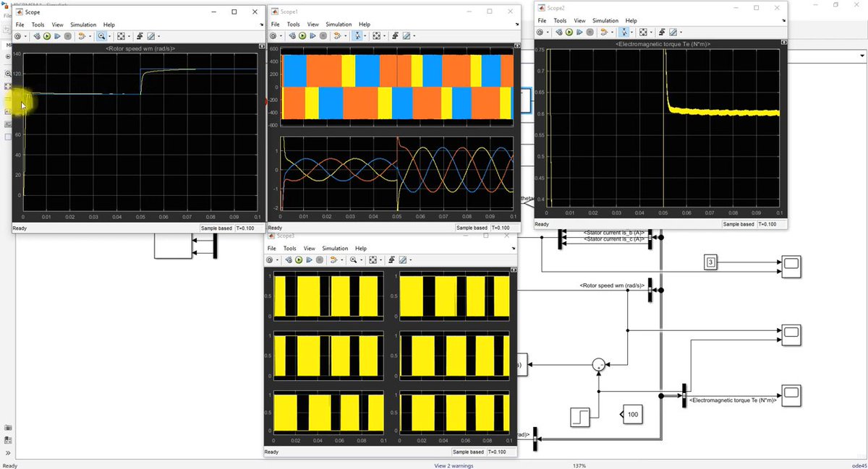
Task: Click the Run simulation button in Scope1 toolbar
Action: point(302,36)
